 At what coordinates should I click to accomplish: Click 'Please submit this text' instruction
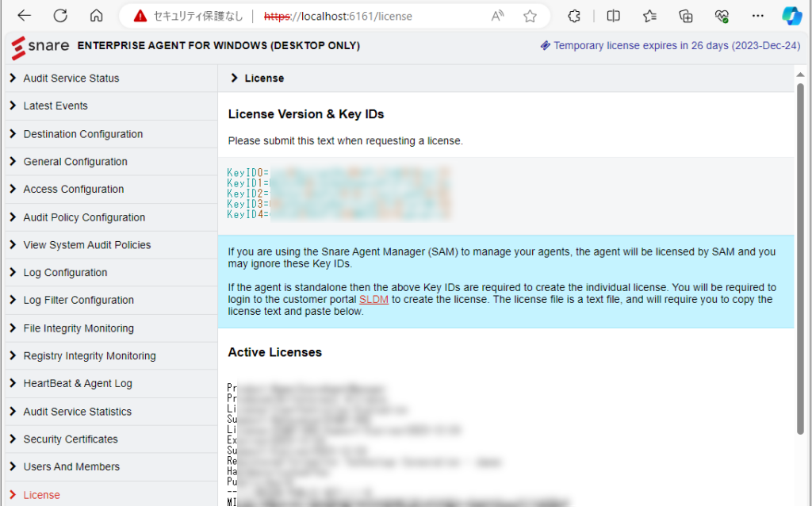point(346,141)
